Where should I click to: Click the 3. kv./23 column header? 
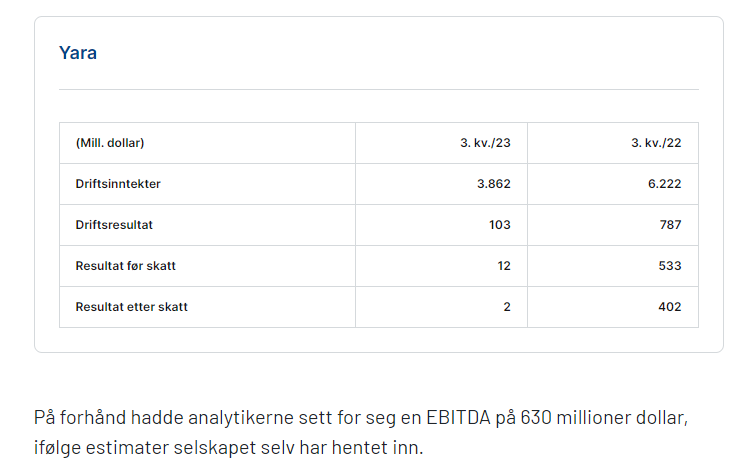pos(485,143)
